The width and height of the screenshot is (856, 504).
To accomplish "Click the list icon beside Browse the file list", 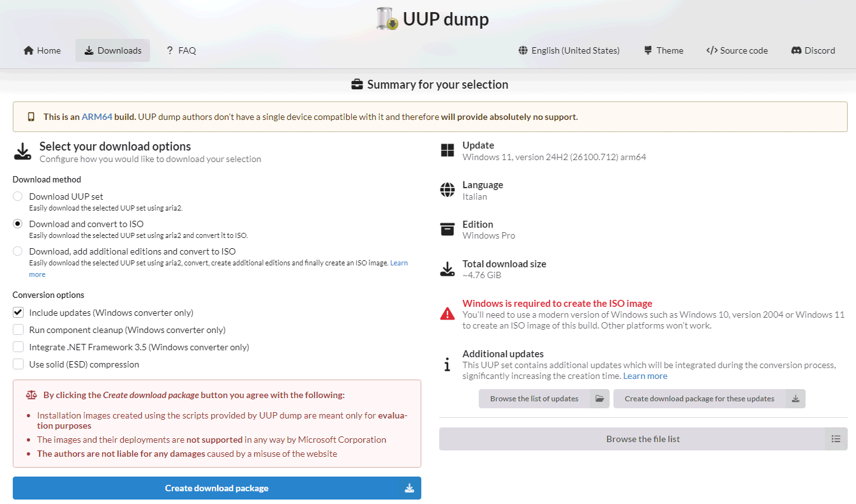I will click(836, 439).
